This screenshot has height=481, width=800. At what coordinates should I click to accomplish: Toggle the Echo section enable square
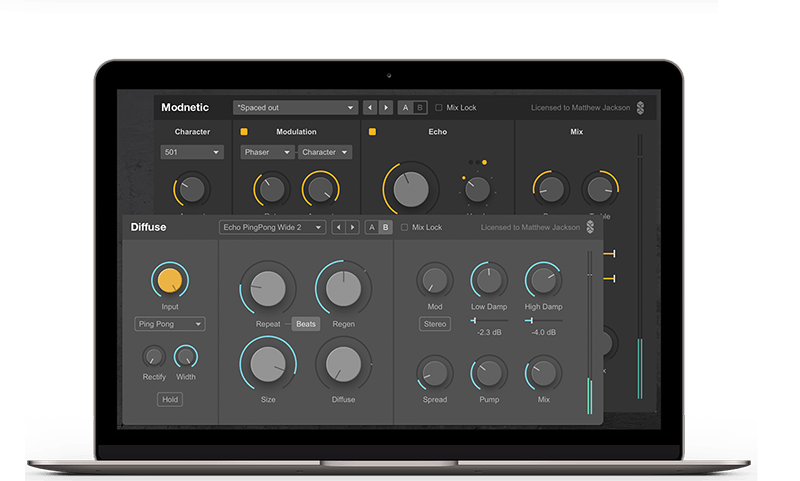click(x=372, y=132)
